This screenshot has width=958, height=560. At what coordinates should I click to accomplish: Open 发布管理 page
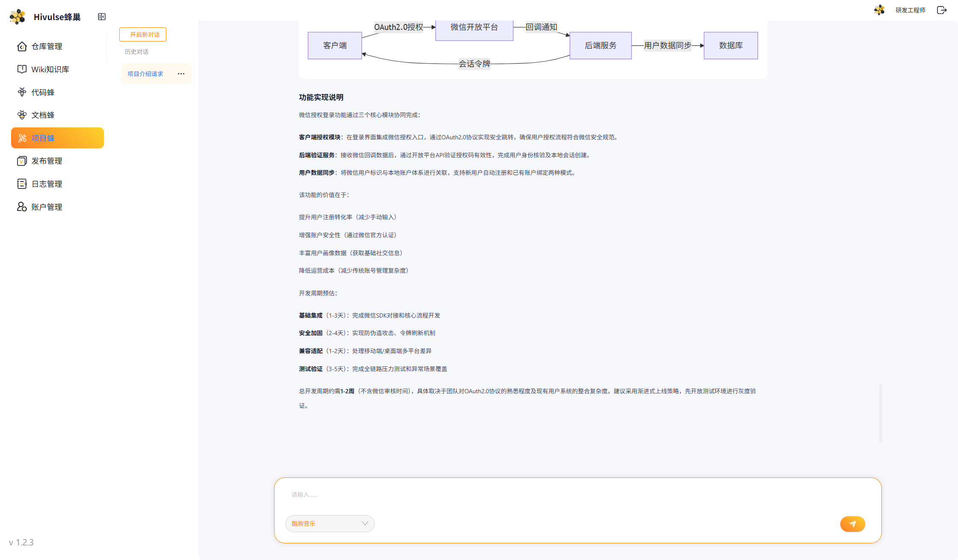click(x=57, y=161)
